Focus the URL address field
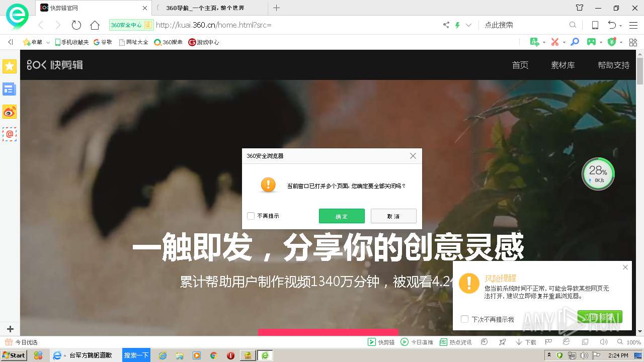 tap(297, 25)
